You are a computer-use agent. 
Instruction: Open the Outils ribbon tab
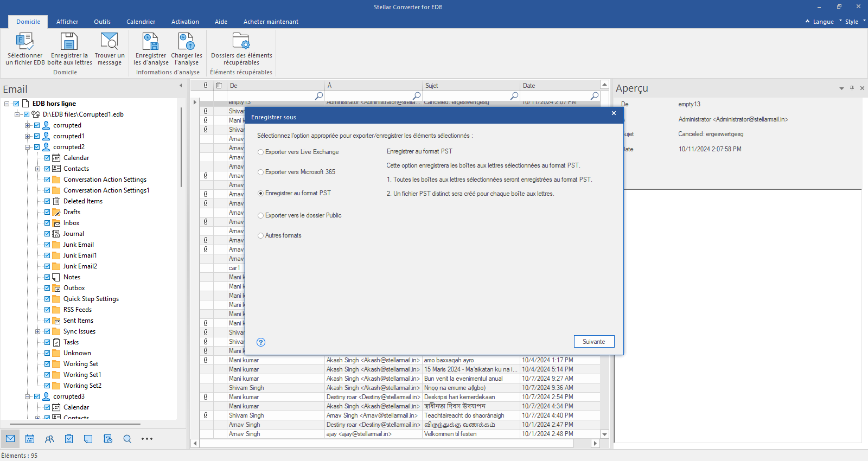point(102,22)
